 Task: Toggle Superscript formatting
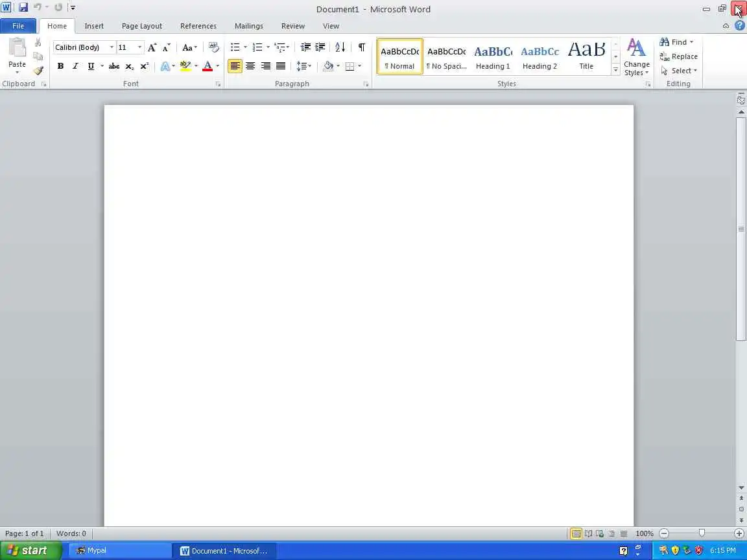pyautogui.click(x=145, y=66)
